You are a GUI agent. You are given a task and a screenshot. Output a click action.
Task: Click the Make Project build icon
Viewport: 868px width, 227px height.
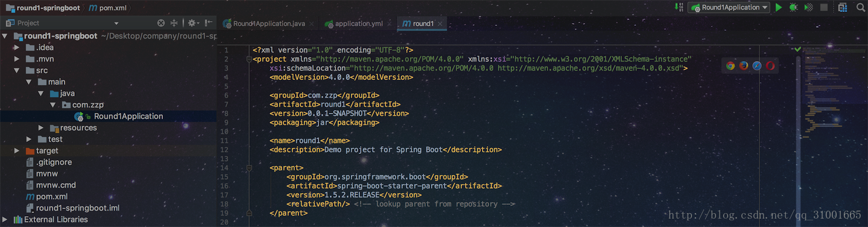point(679,7)
